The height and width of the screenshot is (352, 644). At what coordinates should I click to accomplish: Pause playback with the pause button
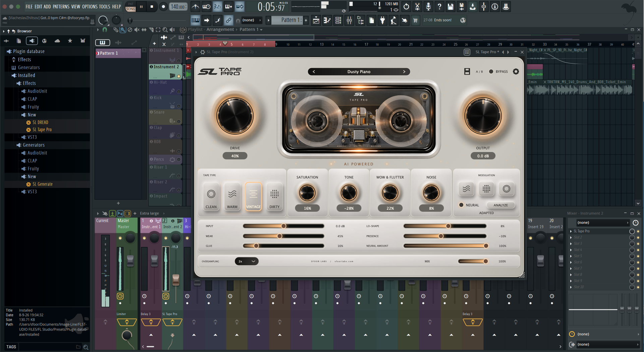(141, 6)
